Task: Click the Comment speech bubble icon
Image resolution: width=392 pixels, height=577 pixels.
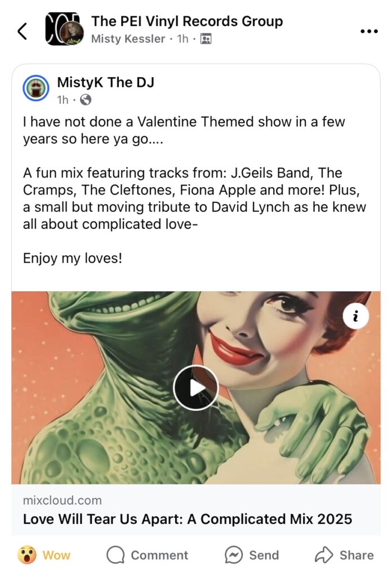Action: pyautogui.click(x=115, y=555)
